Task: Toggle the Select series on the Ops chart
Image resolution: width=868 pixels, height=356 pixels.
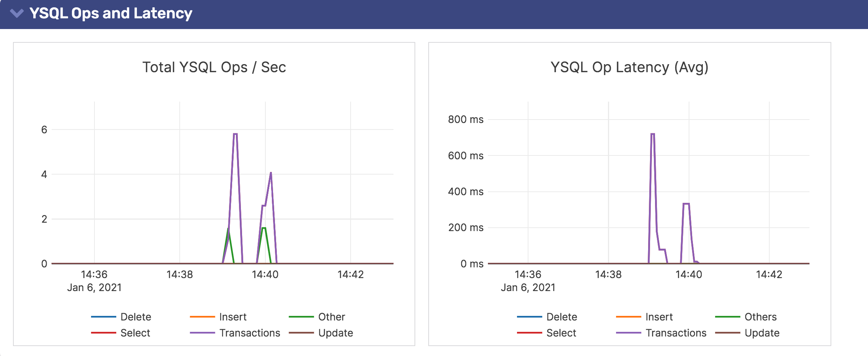Action: tap(135, 333)
